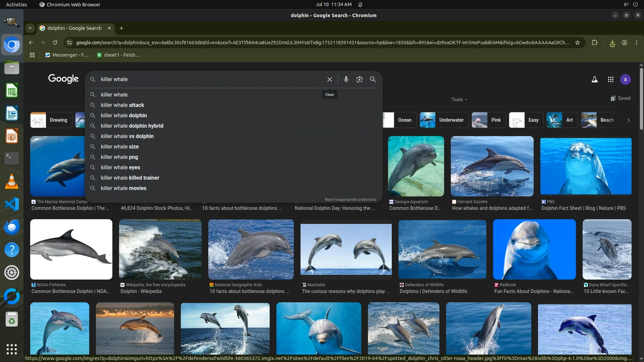Expand the Tools dropdown
The width and height of the screenshot is (644, 362).
[459, 100]
